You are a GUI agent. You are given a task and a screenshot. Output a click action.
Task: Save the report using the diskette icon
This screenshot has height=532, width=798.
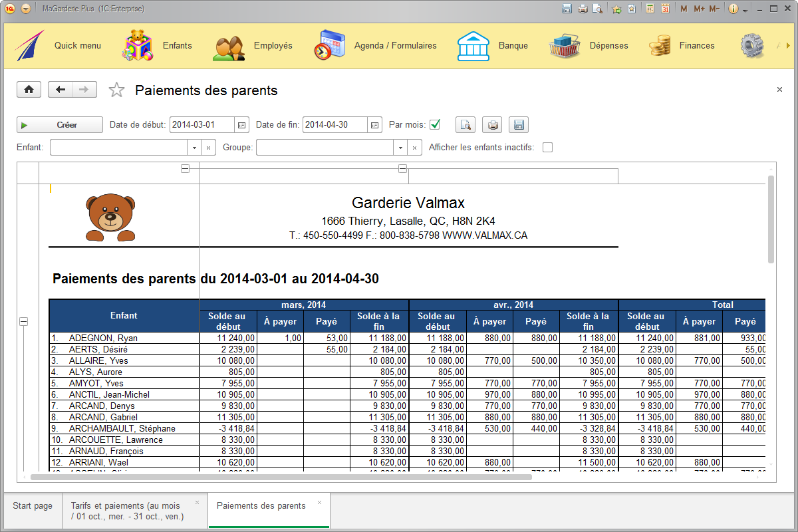[518, 124]
